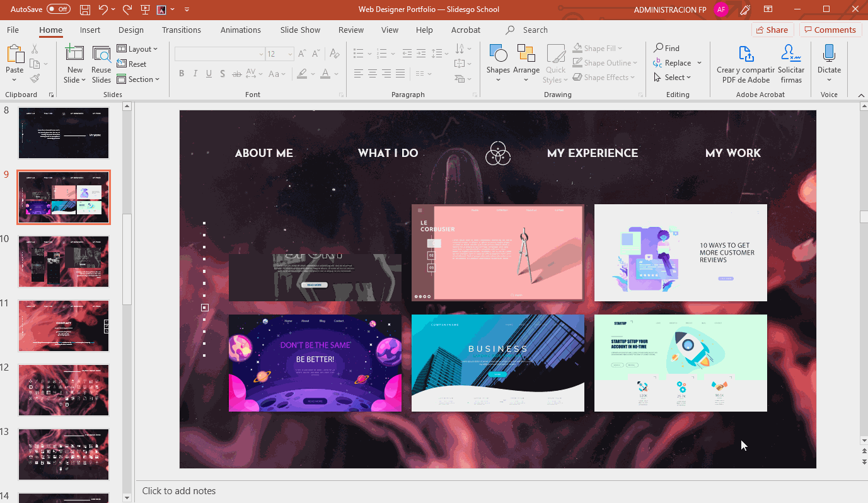
Task: Click the Format Painter brush icon
Action: [35, 78]
